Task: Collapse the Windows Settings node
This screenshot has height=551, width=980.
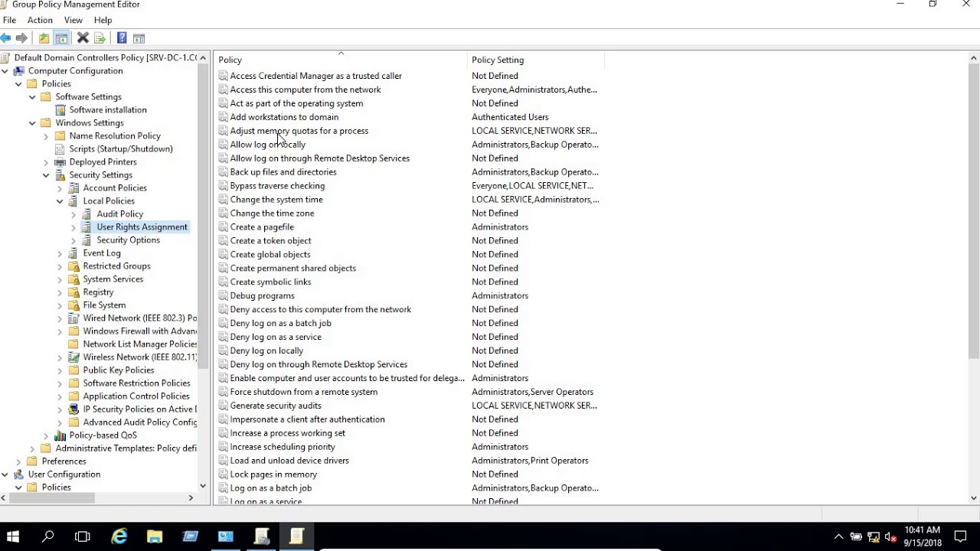Action: coord(32,122)
